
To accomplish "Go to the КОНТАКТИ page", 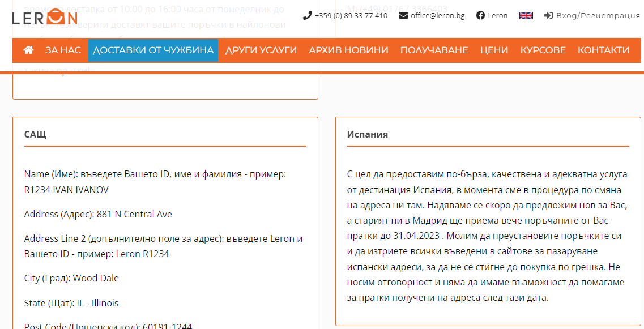I will 603,50.
